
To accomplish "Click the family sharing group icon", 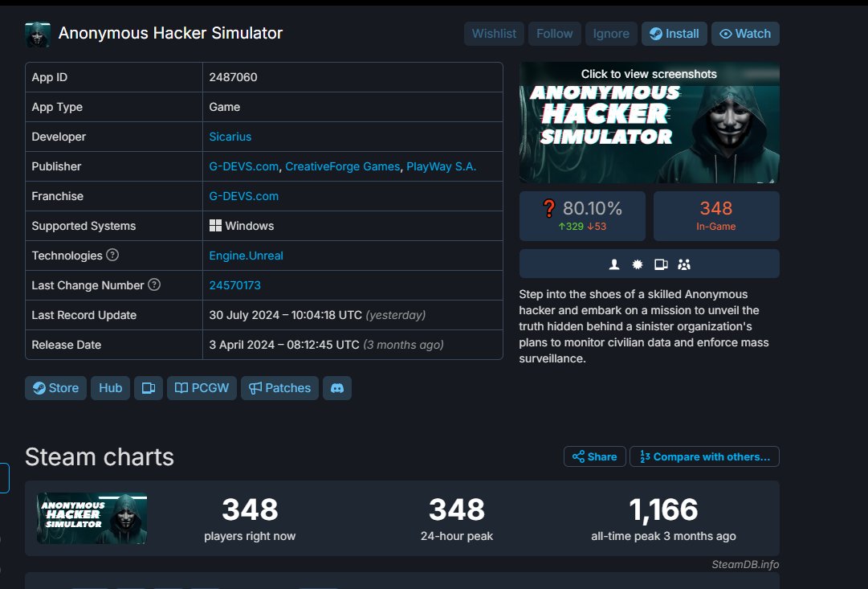I will coord(684,265).
